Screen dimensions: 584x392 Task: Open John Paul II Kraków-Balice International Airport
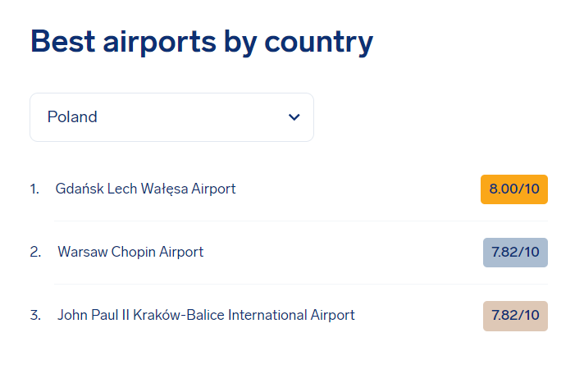(x=206, y=315)
